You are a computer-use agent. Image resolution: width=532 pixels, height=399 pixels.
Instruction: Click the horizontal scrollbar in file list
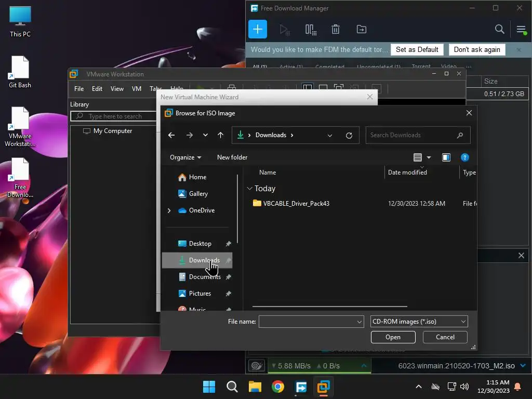pyautogui.click(x=329, y=307)
